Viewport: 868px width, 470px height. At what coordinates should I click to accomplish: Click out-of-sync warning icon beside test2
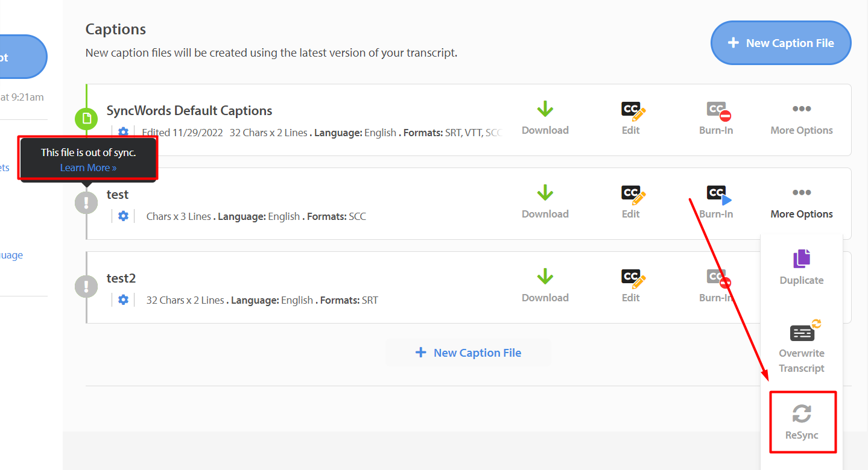pos(86,286)
